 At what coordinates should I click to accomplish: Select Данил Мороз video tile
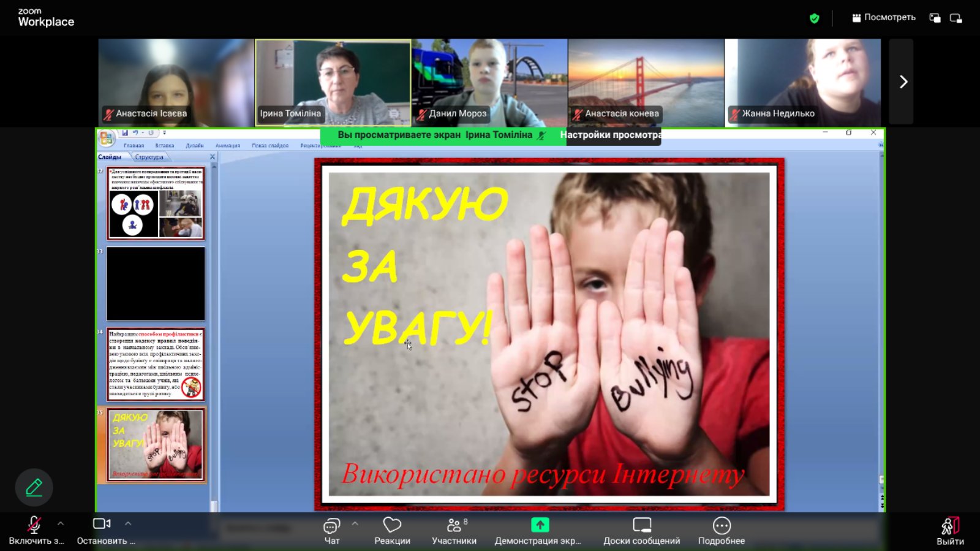click(x=489, y=82)
